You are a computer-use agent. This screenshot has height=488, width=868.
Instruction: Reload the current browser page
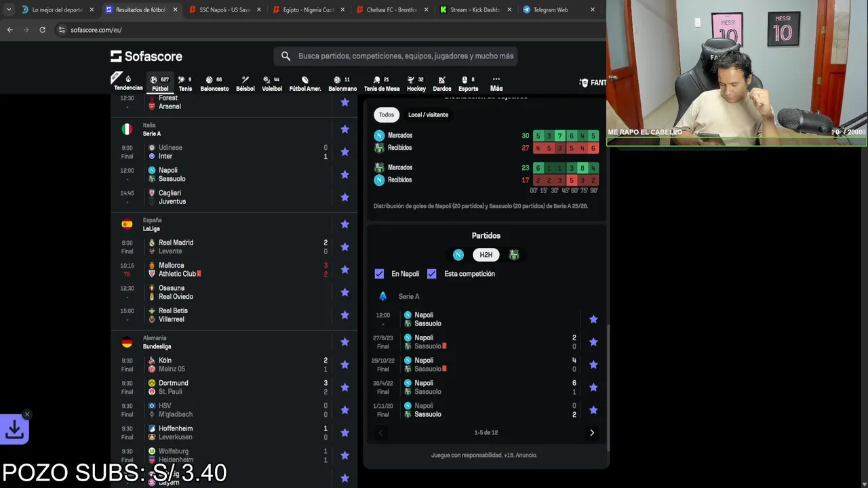pos(42,30)
